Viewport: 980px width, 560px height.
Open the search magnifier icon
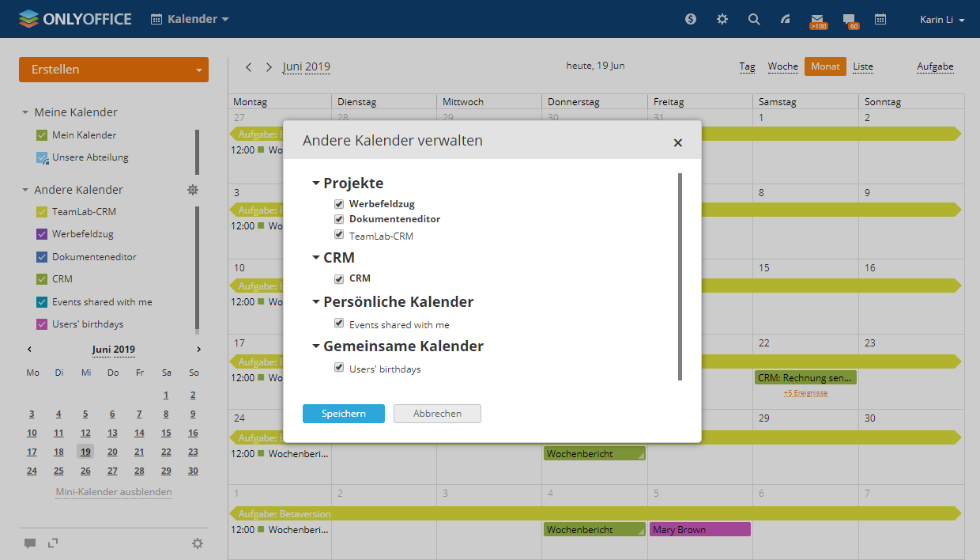click(x=754, y=19)
